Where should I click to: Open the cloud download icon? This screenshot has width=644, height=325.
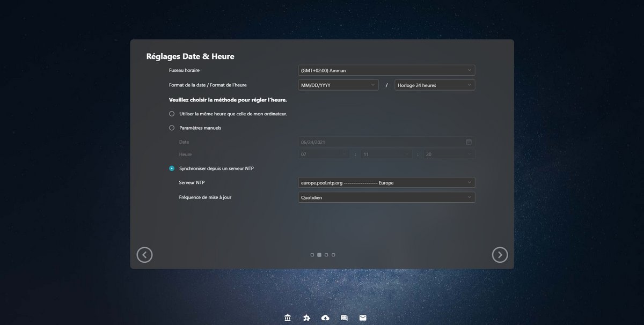pos(325,317)
